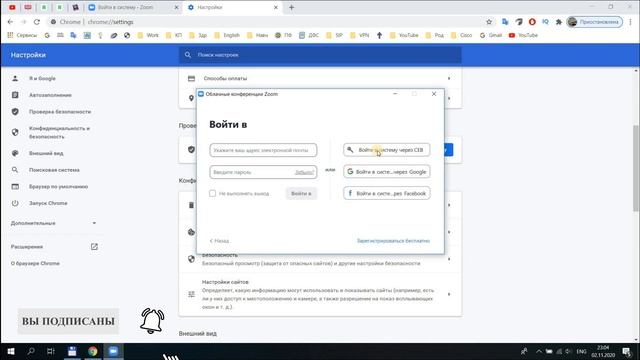
Task: Open the Я и Google settings section
Action: click(x=42, y=78)
